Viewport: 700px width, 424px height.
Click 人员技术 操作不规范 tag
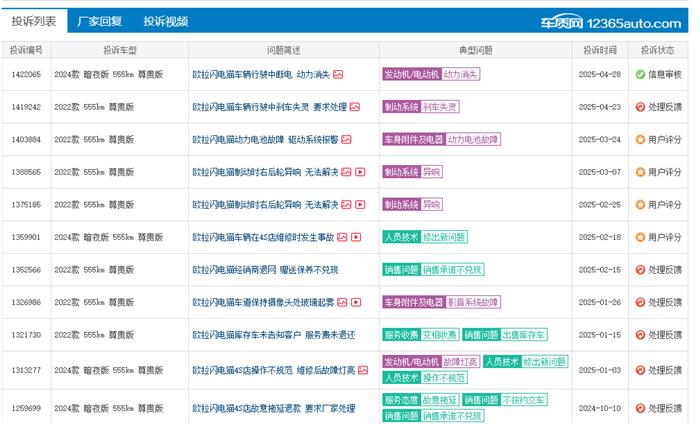tap(425, 378)
